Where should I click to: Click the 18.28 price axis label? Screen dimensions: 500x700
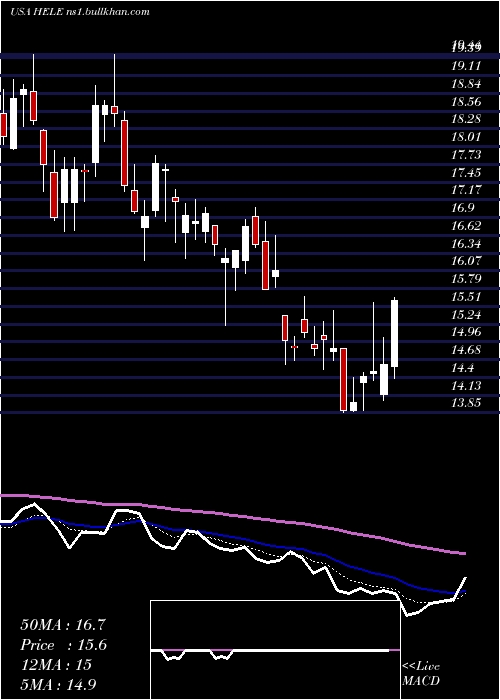[x=466, y=119]
